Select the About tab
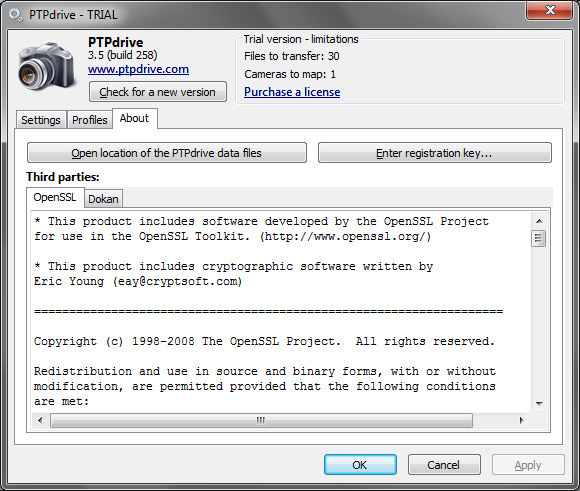 click(135, 118)
